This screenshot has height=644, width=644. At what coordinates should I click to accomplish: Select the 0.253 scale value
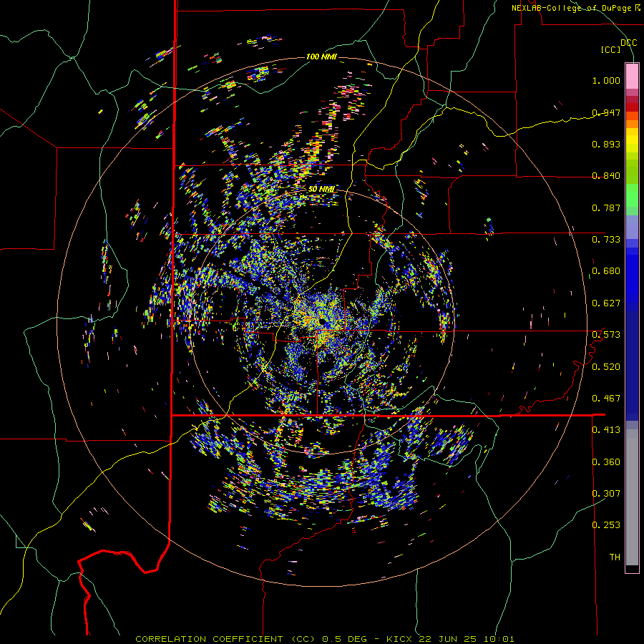pyautogui.click(x=606, y=525)
